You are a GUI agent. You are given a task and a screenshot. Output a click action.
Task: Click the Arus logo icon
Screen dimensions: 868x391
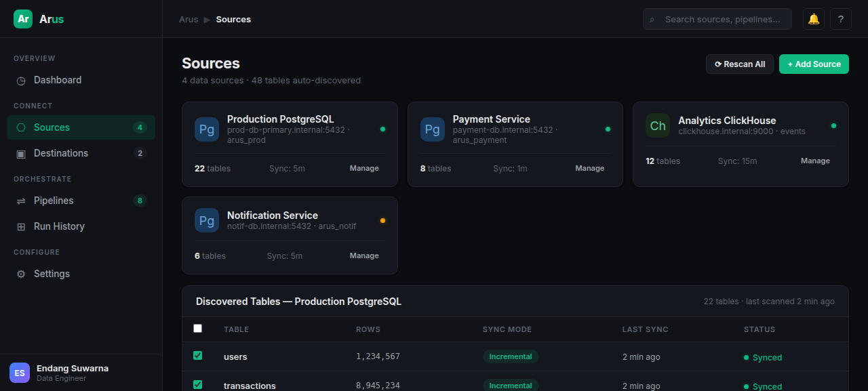[23, 19]
